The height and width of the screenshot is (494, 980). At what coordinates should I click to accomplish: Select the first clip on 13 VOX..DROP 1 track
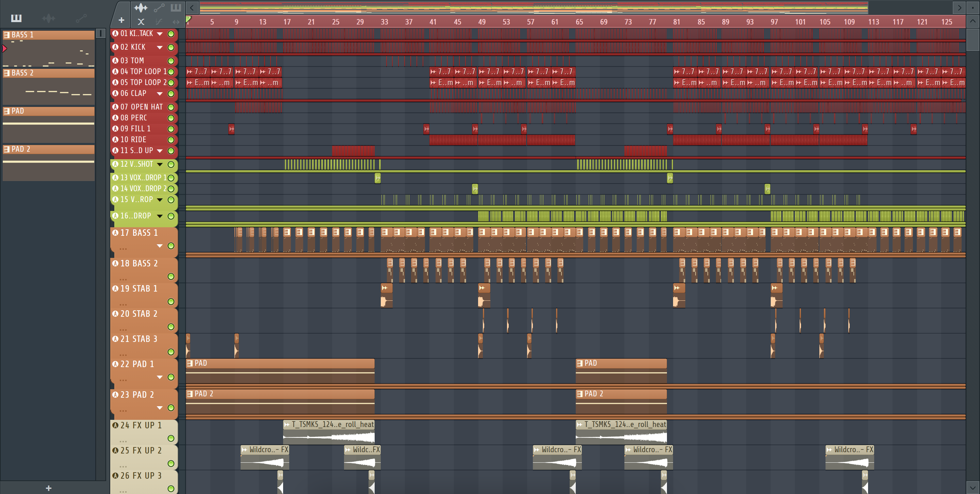[377, 178]
